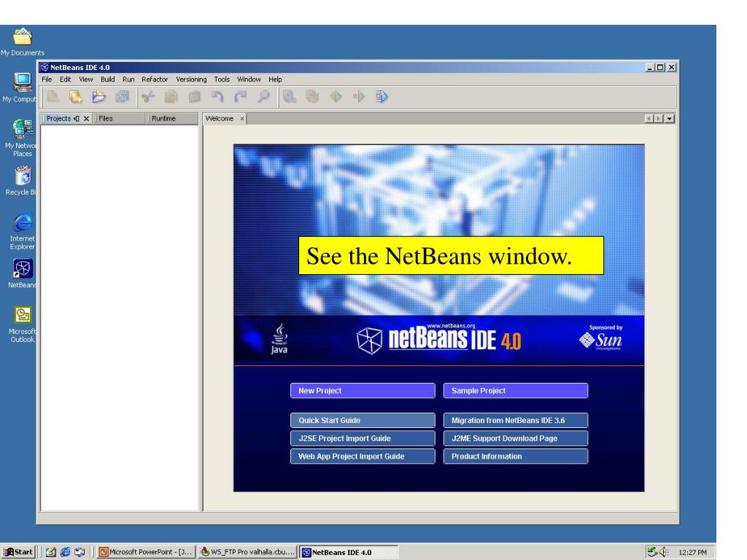Click the Cut scissors toolbar icon
Image resolution: width=747 pixels, height=560 pixels.
148,97
